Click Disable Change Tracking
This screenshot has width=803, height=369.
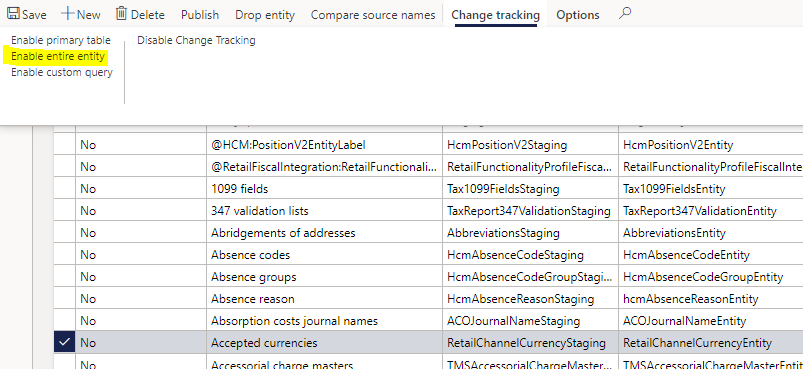point(196,40)
